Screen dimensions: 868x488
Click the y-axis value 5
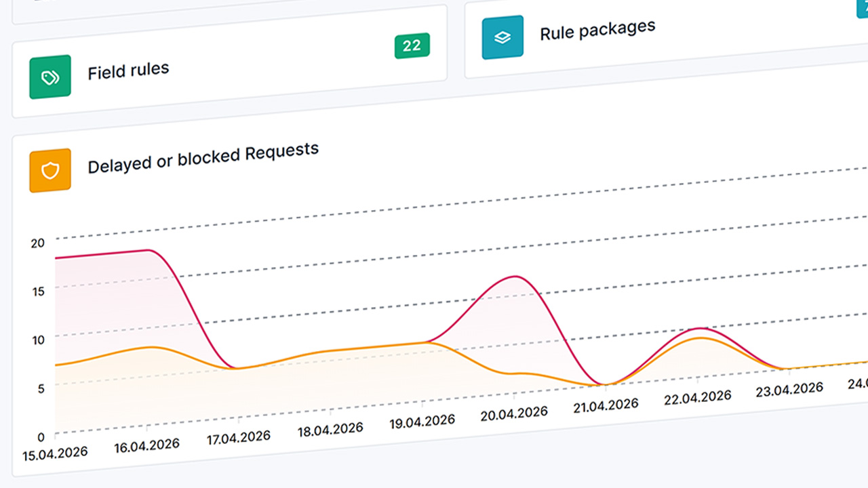click(x=41, y=388)
